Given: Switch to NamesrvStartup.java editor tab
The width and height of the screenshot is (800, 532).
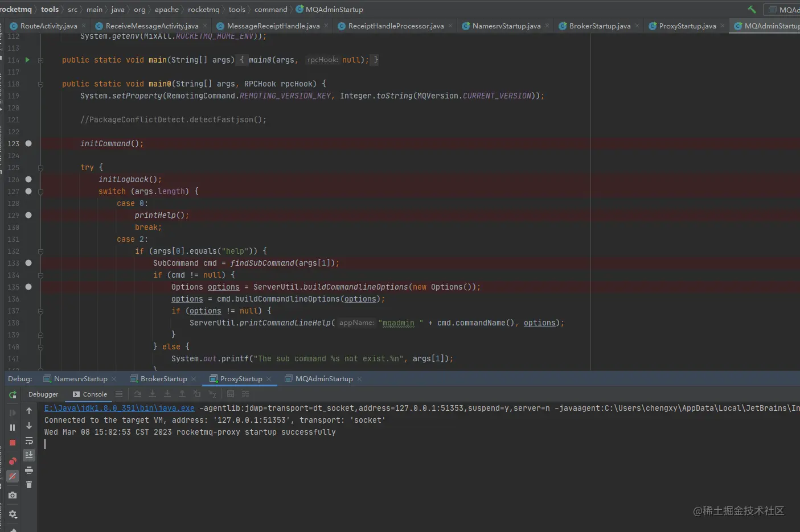Looking at the screenshot, I should (x=506, y=26).
